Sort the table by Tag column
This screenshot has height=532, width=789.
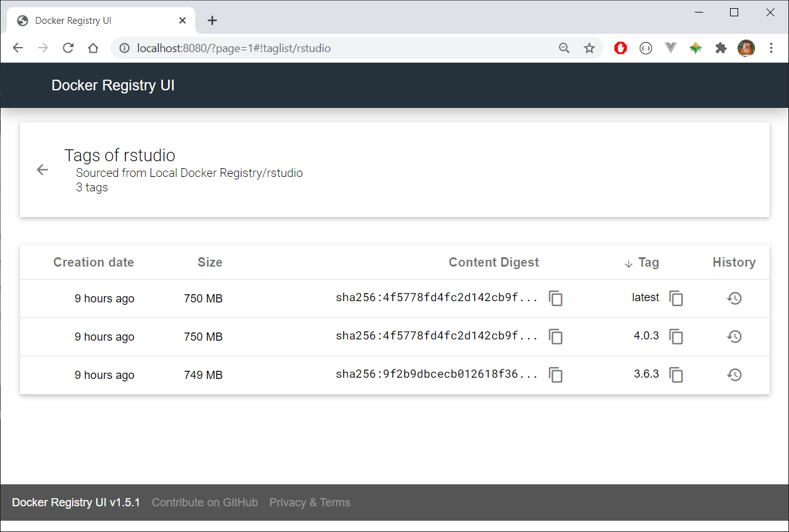[642, 263]
